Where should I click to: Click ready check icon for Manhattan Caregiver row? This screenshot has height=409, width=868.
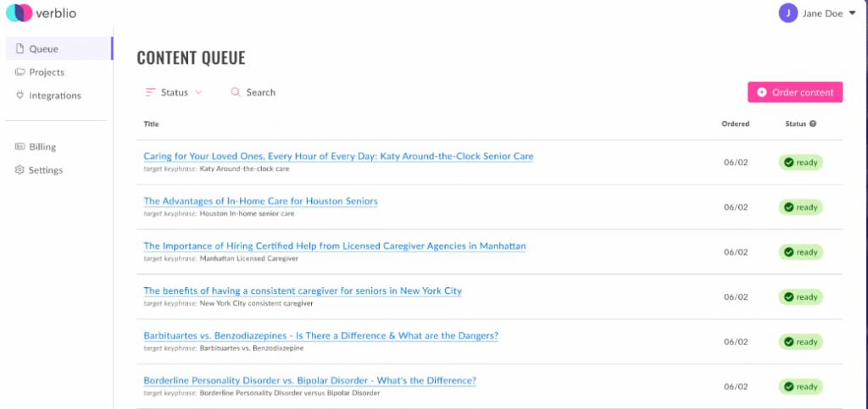(789, 252)
